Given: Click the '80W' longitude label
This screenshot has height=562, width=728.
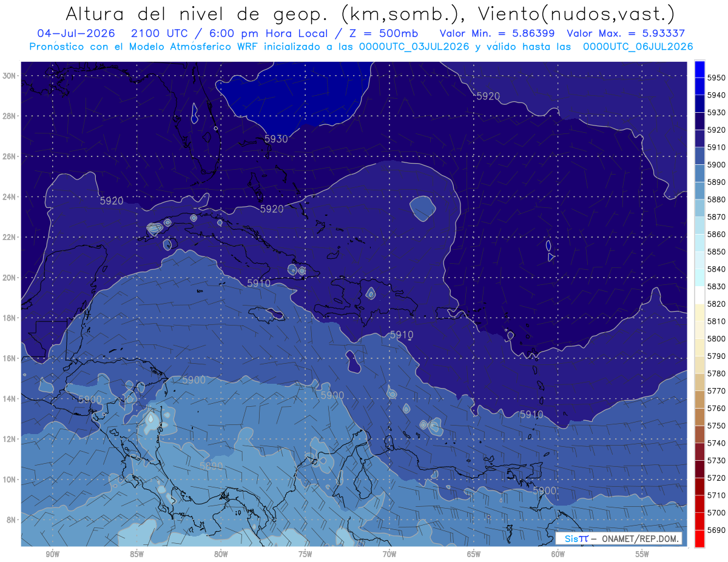Looking at the screenshot, I should (221, 555).
